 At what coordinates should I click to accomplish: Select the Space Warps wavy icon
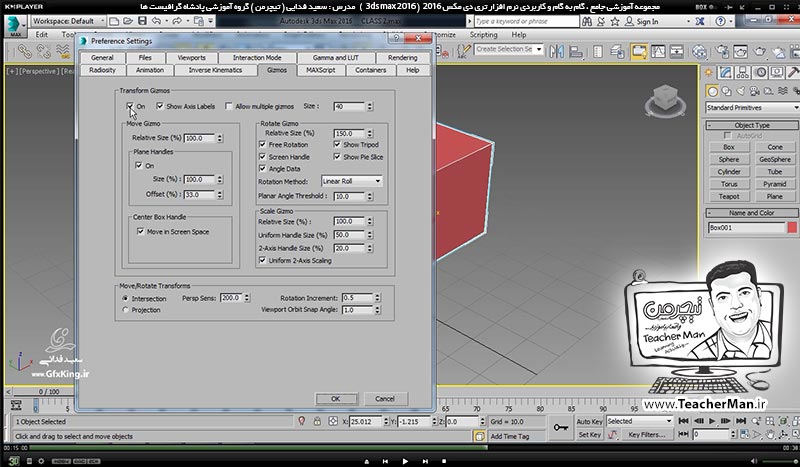coord(782,91)
